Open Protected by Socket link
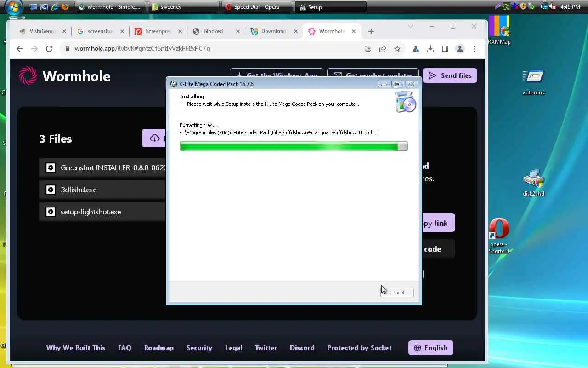The image size is (588, 368). pos(359,348)
